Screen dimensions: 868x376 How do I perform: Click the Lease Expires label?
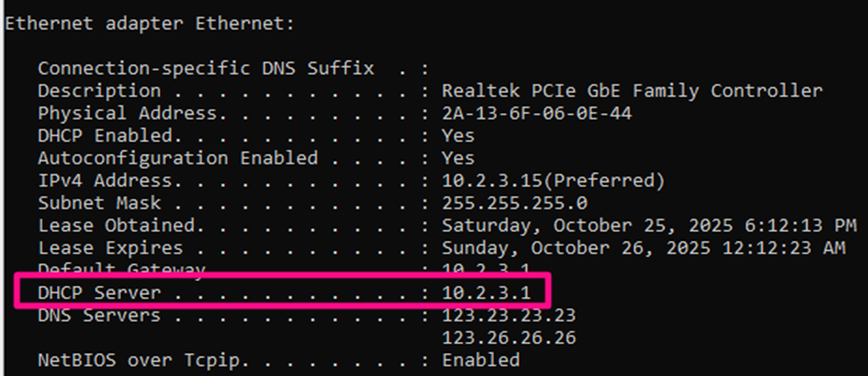tap(110, 248)
